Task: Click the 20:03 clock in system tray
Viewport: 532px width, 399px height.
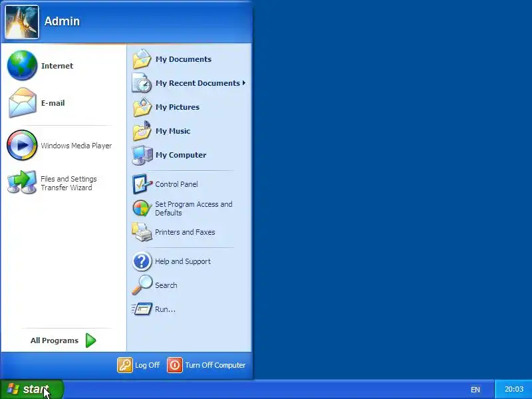Action: point(513,389)
